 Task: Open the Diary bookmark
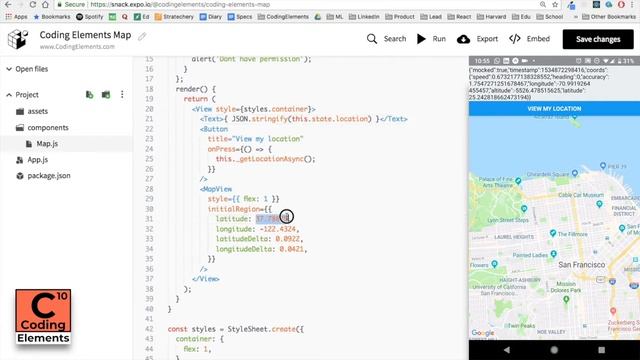[x=211, y=17]
